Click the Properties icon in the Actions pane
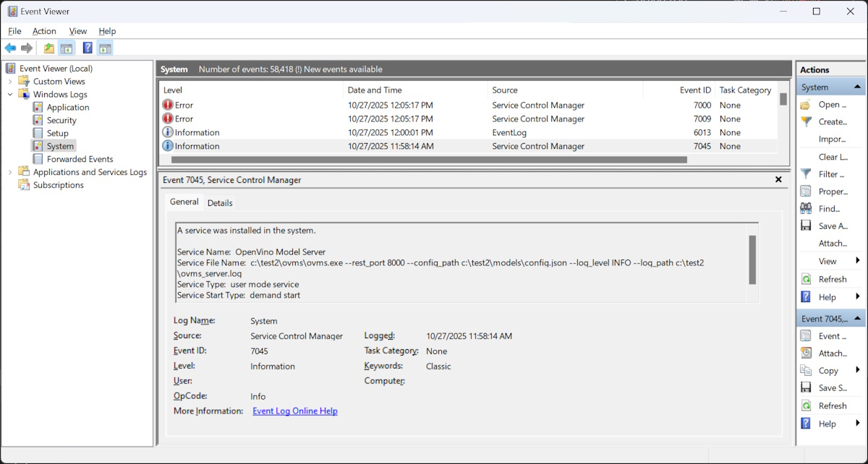Screen dimensions: 868x464 click(806, 192)
